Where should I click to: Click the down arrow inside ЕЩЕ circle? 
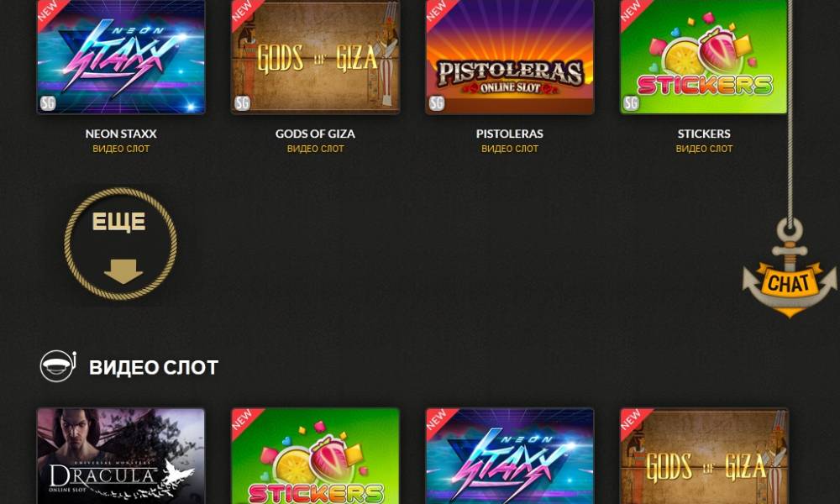click(x=123, y=271)
